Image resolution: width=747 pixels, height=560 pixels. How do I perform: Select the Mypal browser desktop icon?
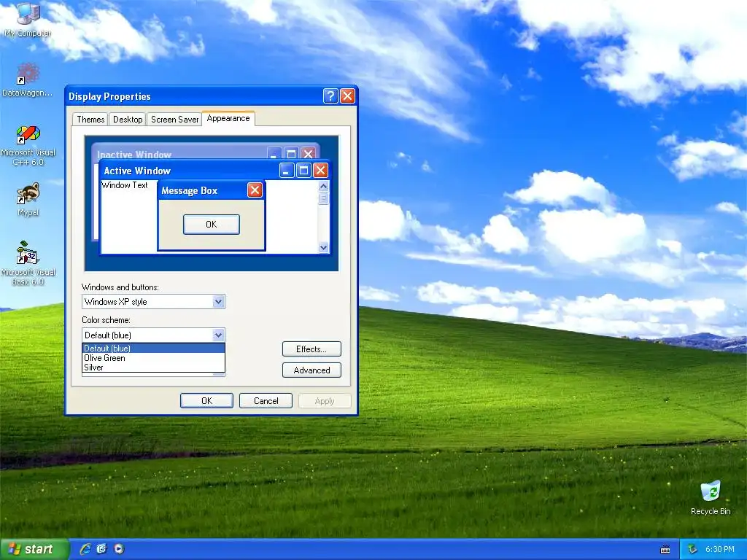(x=28, y=200)
